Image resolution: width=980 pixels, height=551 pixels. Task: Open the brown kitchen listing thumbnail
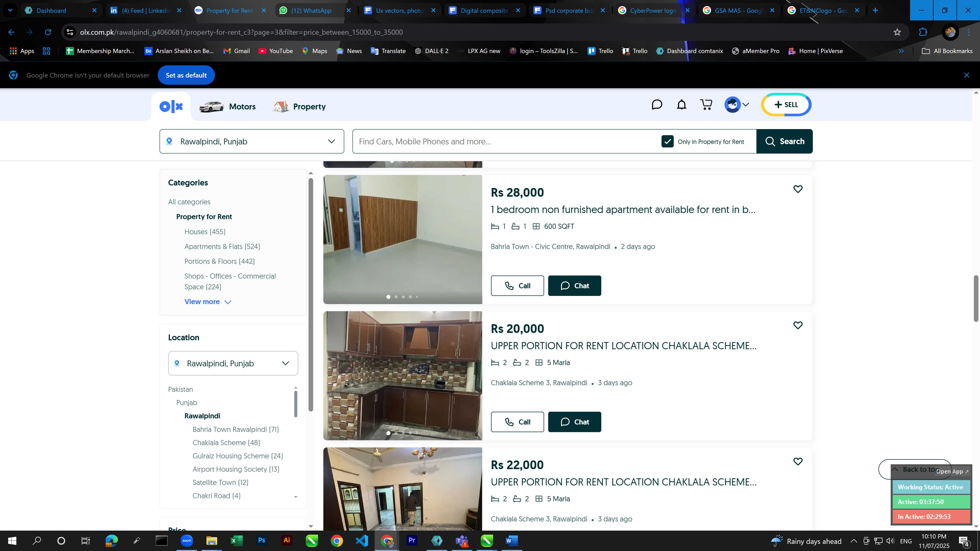pos(402,376)
